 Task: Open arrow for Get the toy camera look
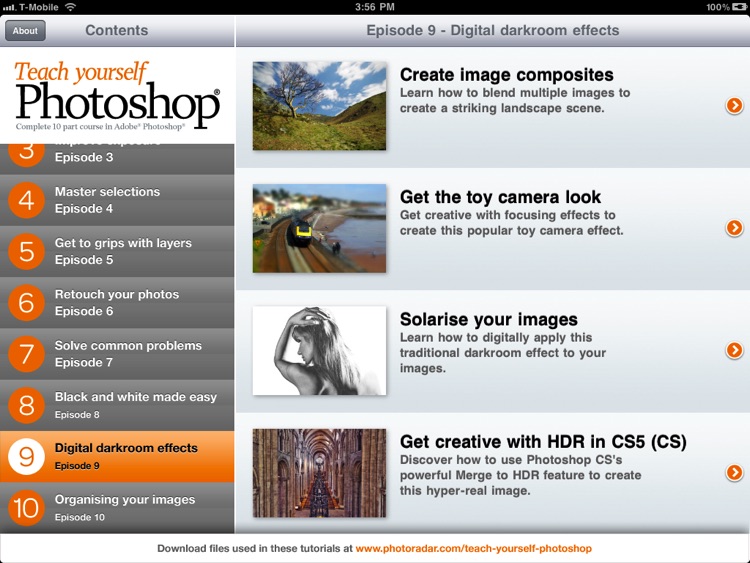(x=734, y=228)
